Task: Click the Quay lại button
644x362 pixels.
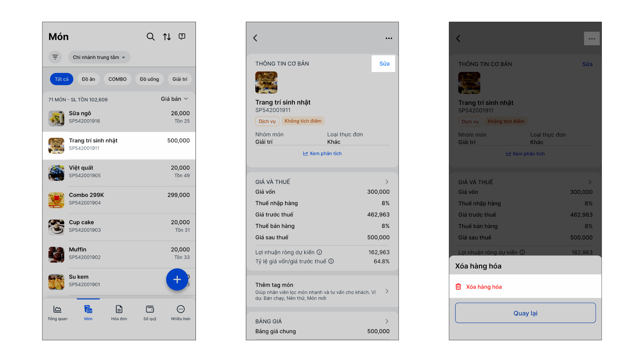Action: tap(525, 313)
